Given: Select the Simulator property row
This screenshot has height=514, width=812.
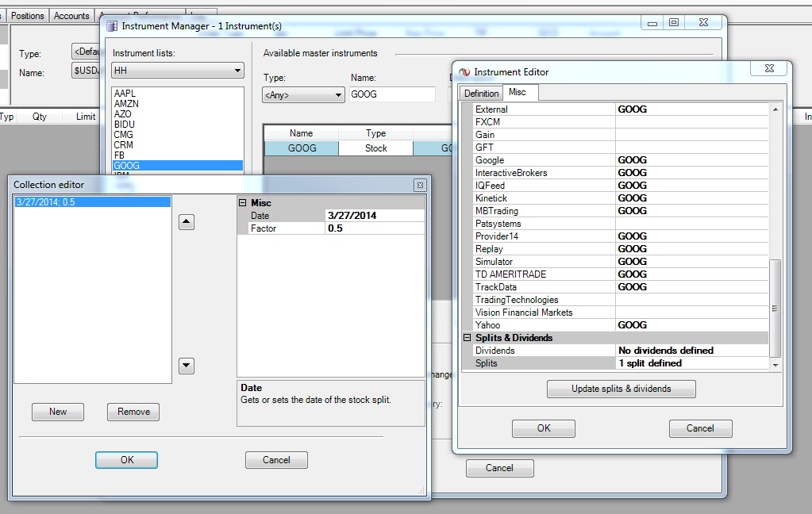Looking at the screenshot, I should coord(622,262).
